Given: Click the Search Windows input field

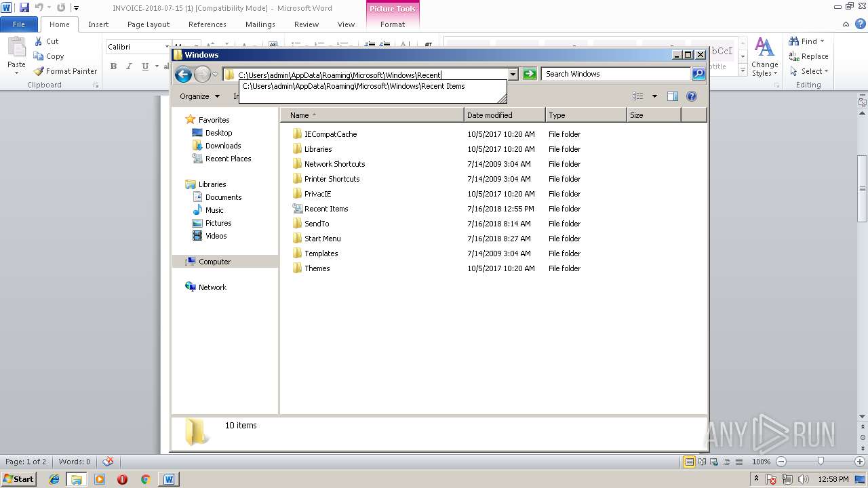Looking at the screenshot, I should tap(616, 74).
